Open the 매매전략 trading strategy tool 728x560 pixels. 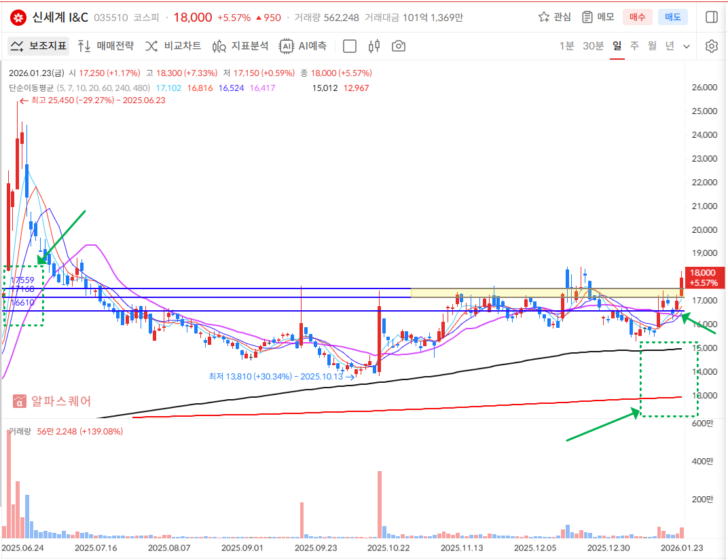pos(105,46)
